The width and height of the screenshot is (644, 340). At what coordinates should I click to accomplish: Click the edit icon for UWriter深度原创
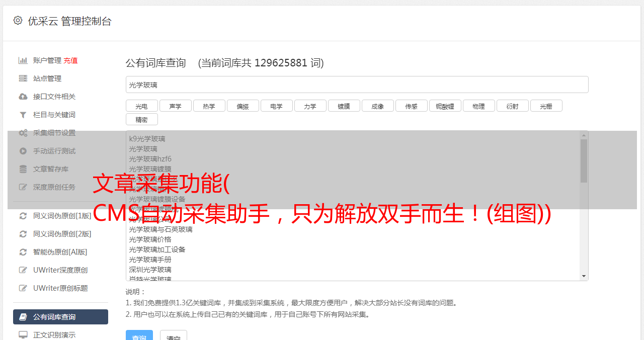[x=23, y=270]
